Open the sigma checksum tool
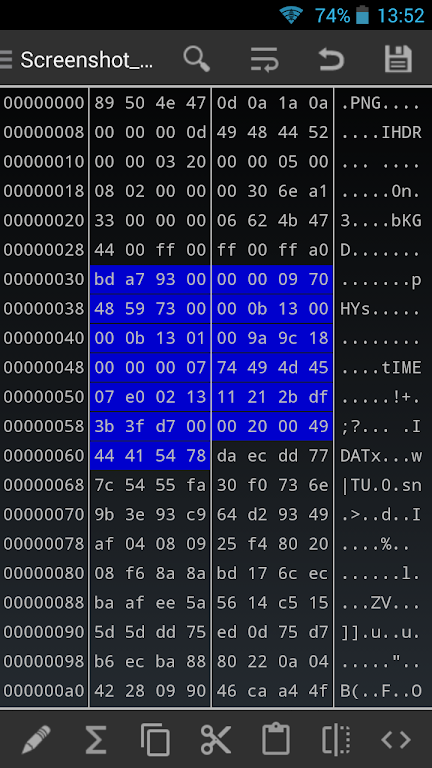Image resolution: width=432 pixels, height=768 pixels. tap(96, 740)
